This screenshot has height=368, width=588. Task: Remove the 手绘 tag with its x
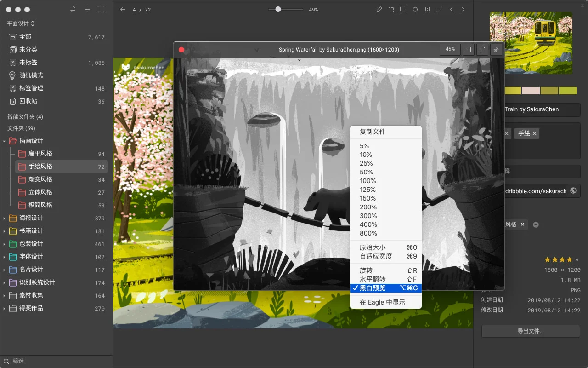pos(534,133)
